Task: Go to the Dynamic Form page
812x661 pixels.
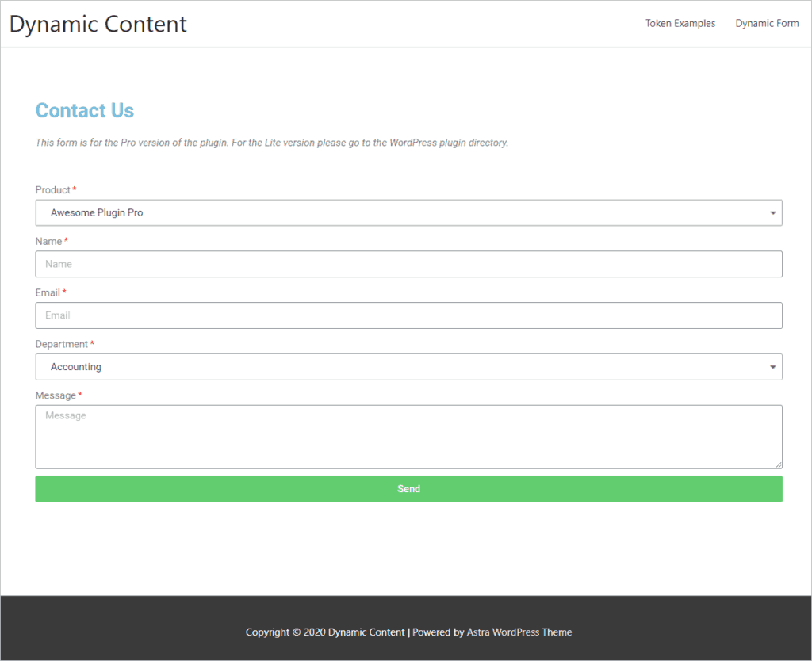Action: click(767, 24)
